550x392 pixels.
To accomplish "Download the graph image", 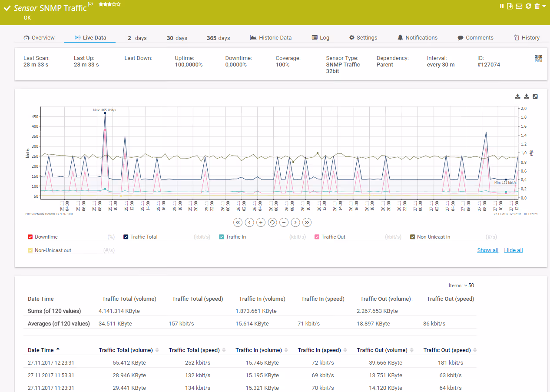I will [517, 96].
